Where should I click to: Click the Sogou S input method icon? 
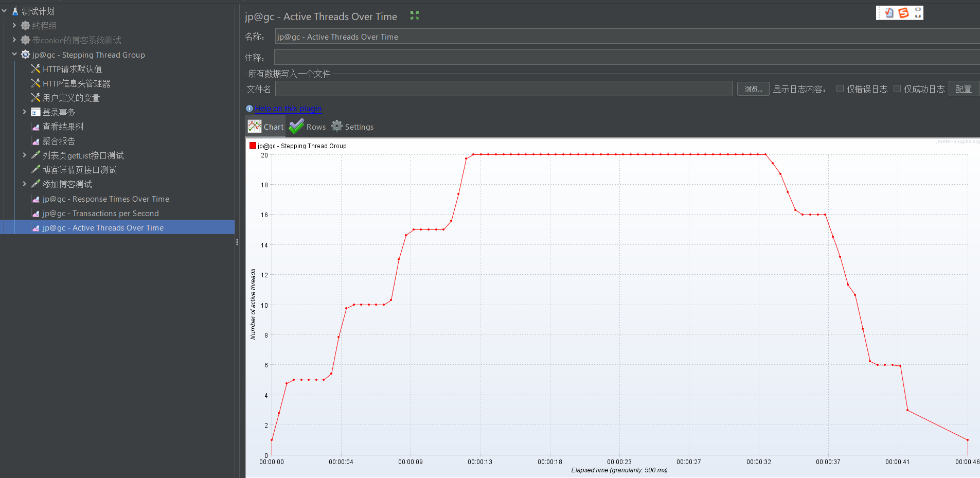tap(903, 13)
